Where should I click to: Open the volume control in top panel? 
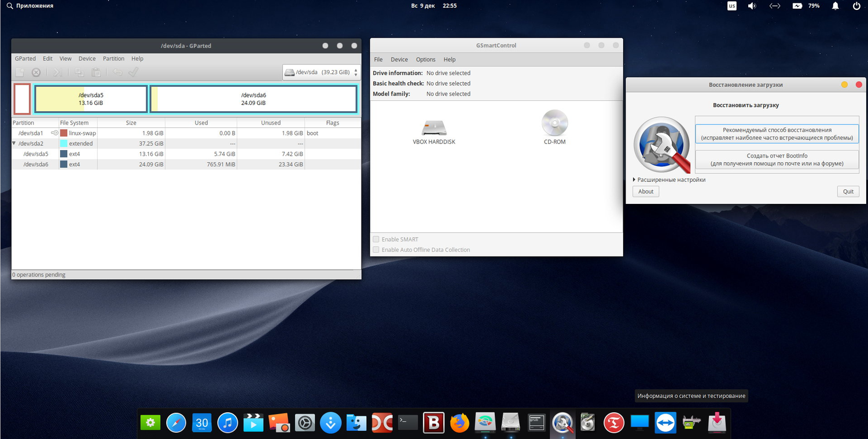(752, 6)
